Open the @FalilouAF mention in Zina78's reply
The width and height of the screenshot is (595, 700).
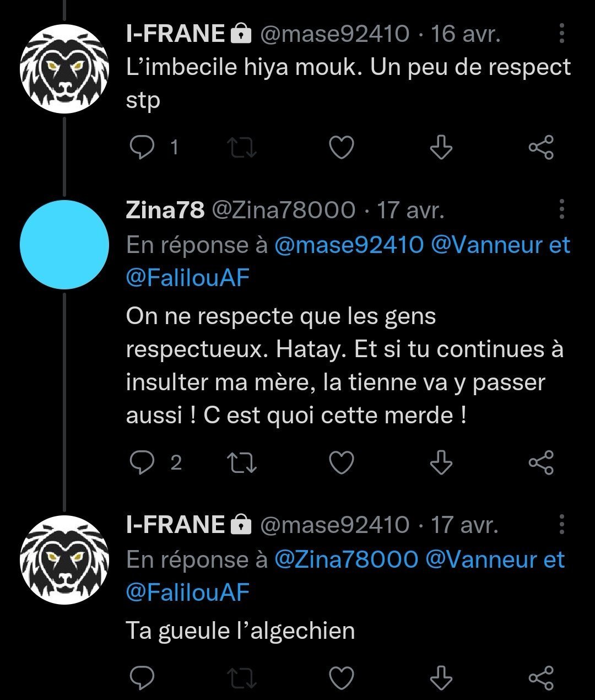coord(188,278)
